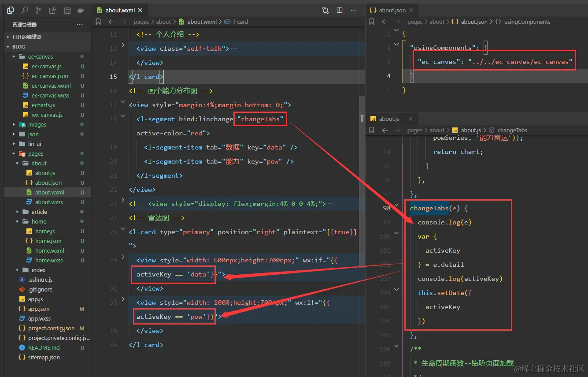Image resolution: width=588 pixels, height=377 pixels.
Task: Open the Explorer files icon
Action: [11, 10]
